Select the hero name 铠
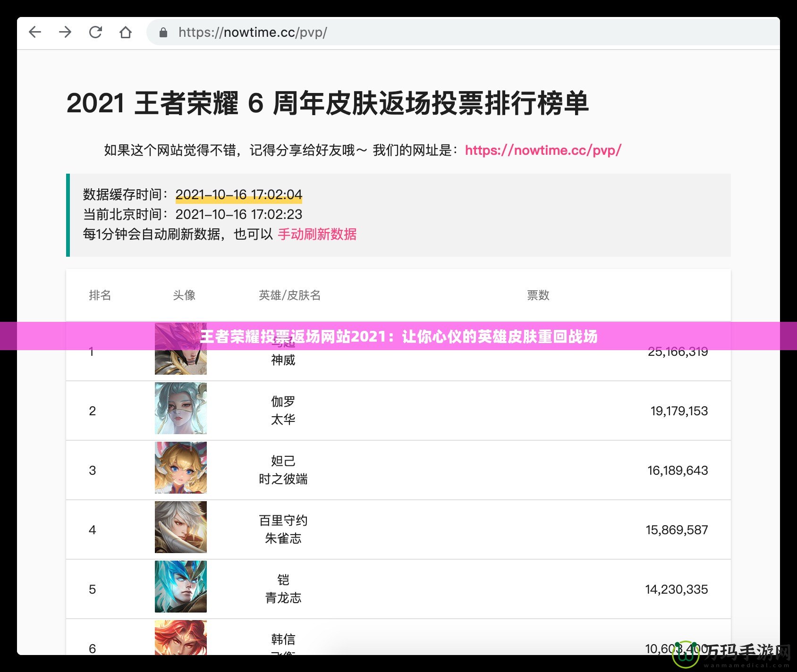Viewport: 797px width, 672px height. (x=283, y=580)
